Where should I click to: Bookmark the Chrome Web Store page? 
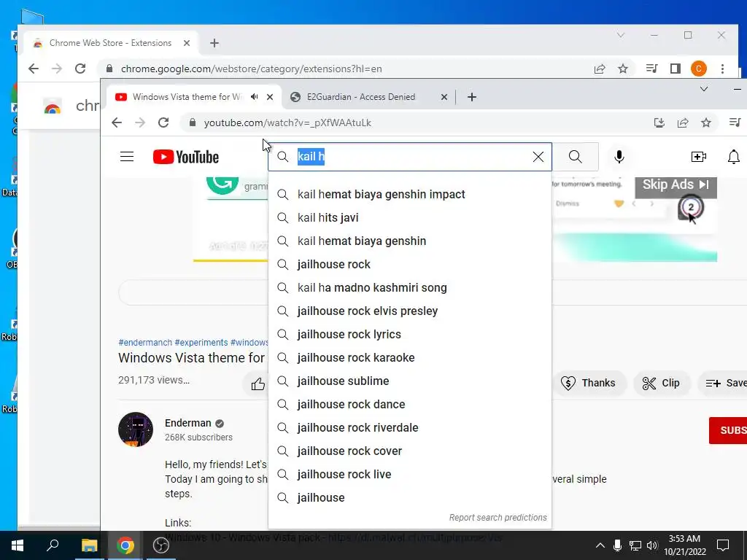(623, 69)
